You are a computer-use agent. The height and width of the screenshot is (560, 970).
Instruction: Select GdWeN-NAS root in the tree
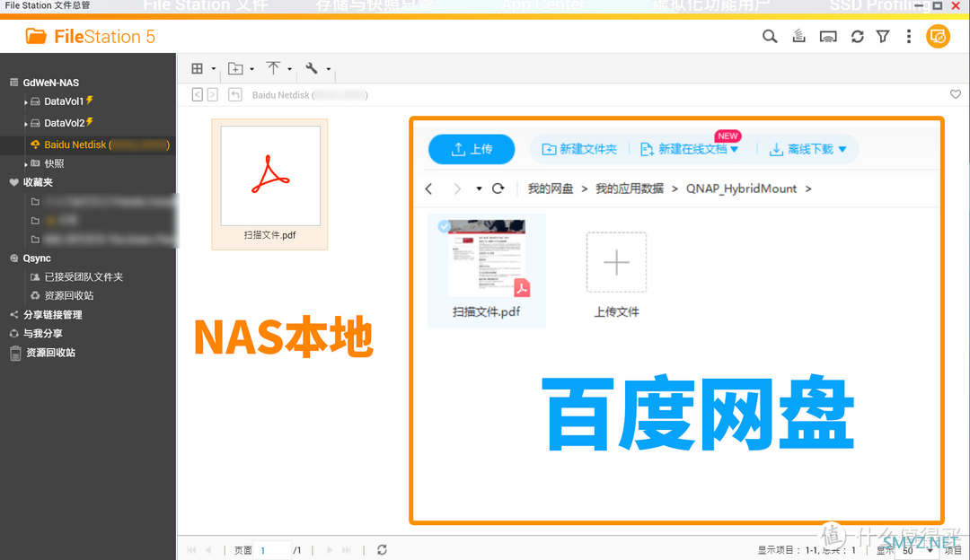tap(50, 83)
